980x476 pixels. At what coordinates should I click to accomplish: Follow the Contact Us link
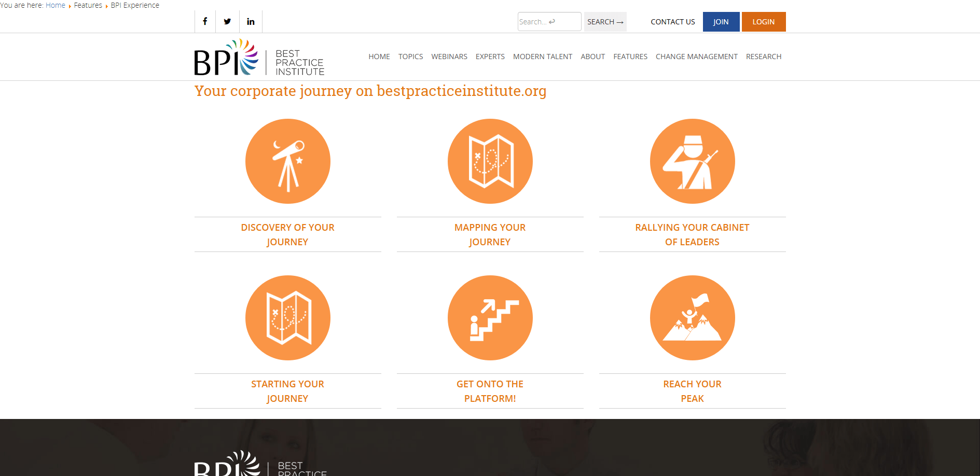click(x=672, y=22)
